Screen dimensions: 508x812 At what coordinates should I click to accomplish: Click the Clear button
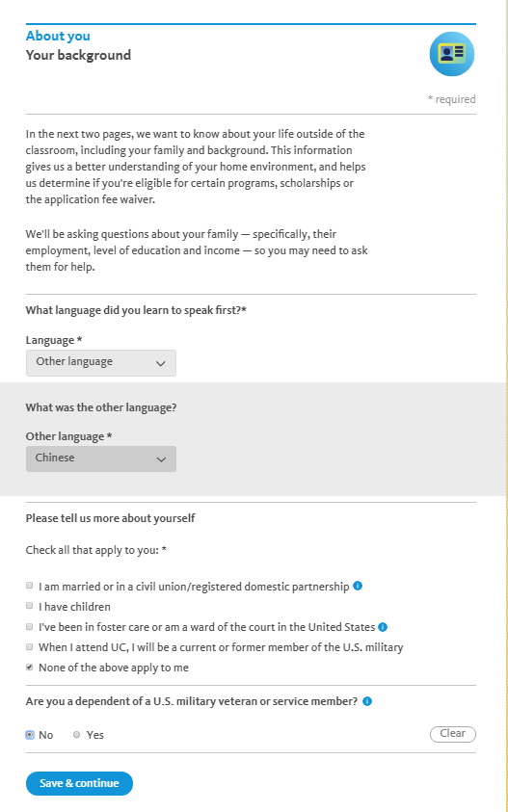tap(452, 734)
